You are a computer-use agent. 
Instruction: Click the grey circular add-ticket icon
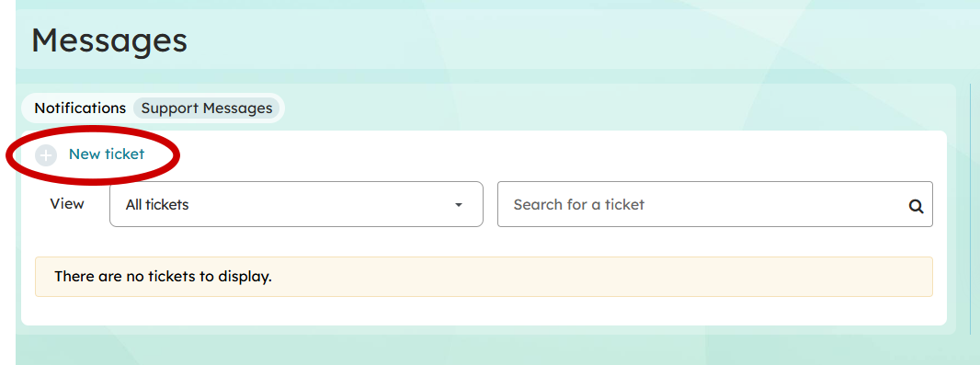(x=46, y=154)
